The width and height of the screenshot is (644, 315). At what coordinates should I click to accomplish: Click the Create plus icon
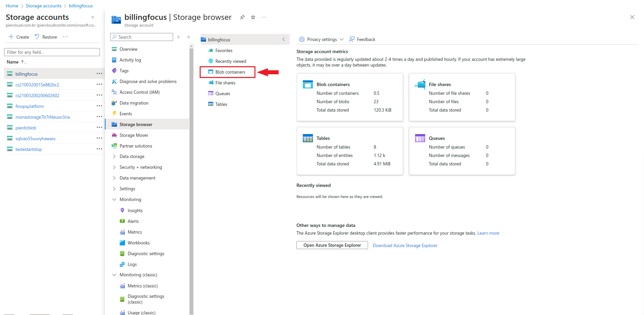click(x=11, y=37)
